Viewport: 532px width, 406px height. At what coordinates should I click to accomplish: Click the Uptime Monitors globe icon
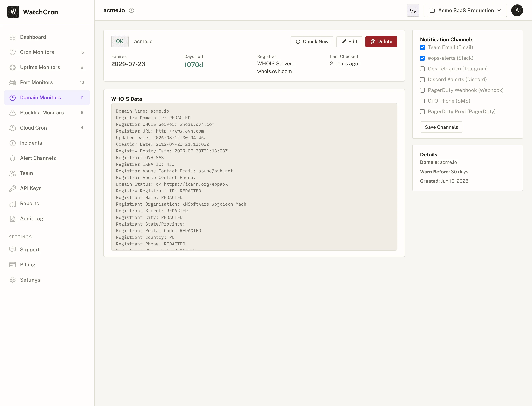pos(13,67)
